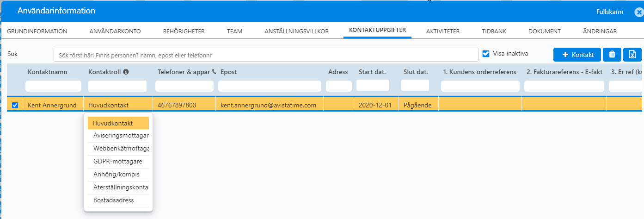
Task: Click the Kontaktroll filter box
Action: 117,86
